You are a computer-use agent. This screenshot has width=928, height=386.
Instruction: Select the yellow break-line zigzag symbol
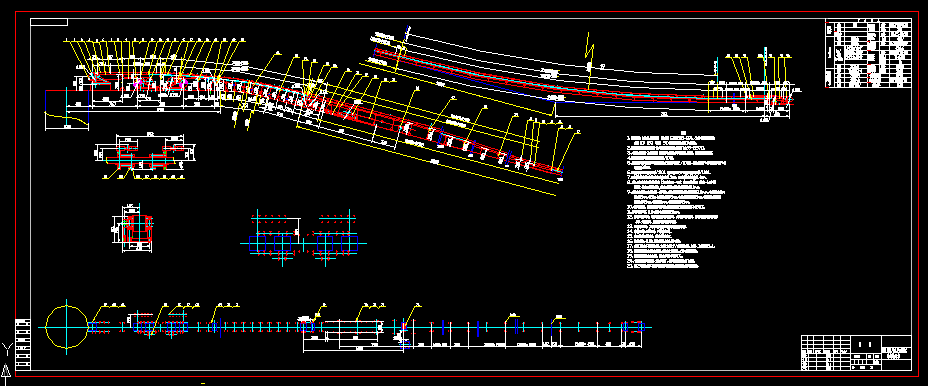click(x=589, y=53)
